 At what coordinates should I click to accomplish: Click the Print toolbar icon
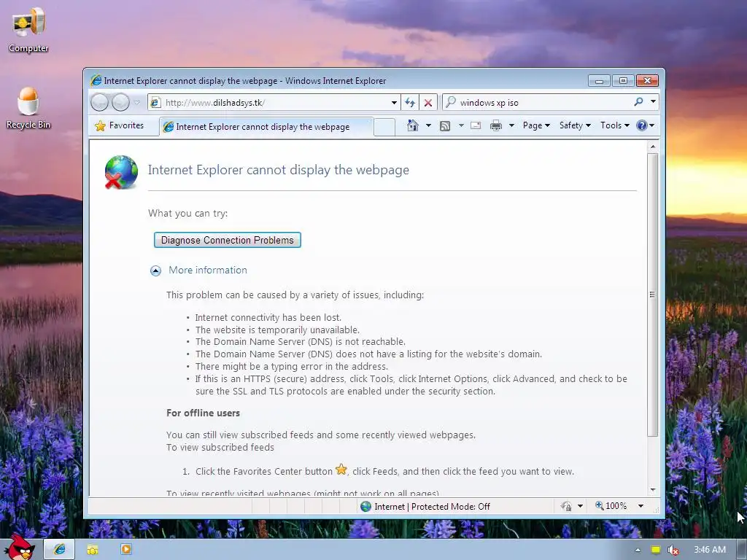click(x=496, y=125)
